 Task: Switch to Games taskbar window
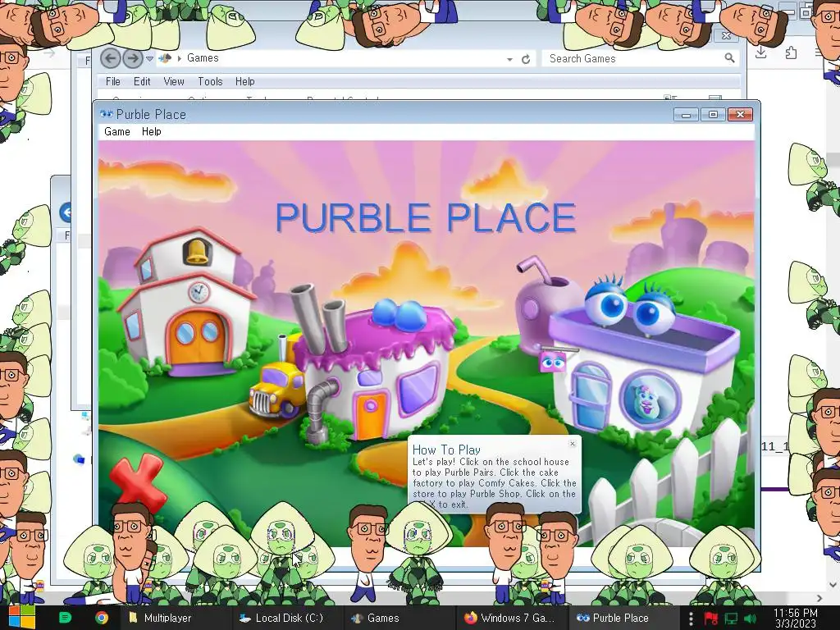(399, 618)
